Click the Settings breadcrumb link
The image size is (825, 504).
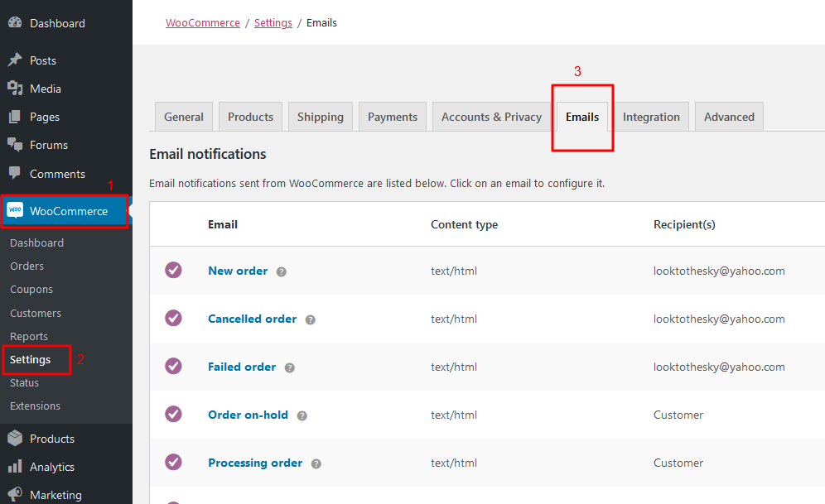tap(273, 22)
